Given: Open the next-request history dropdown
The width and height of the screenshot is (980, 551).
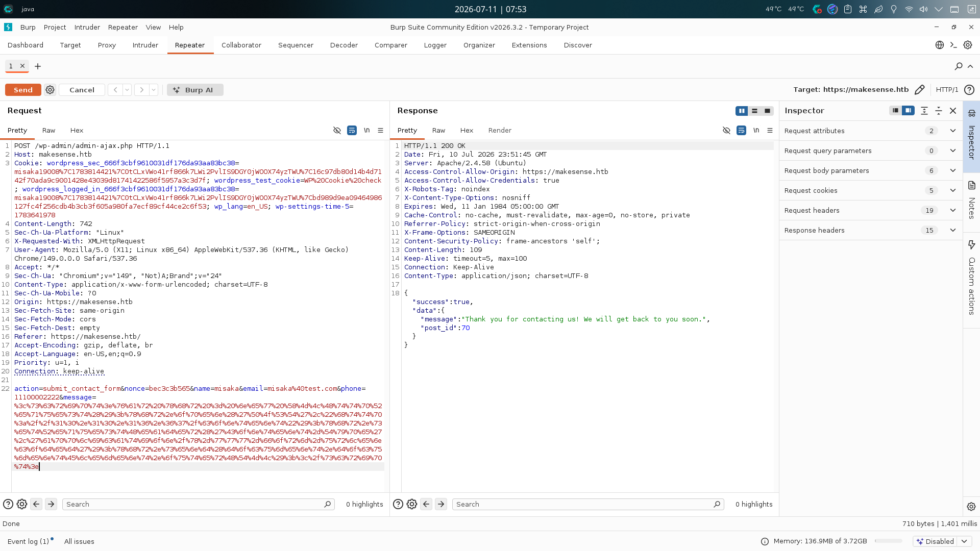Looking at the screenshot, I should (154, 90).
